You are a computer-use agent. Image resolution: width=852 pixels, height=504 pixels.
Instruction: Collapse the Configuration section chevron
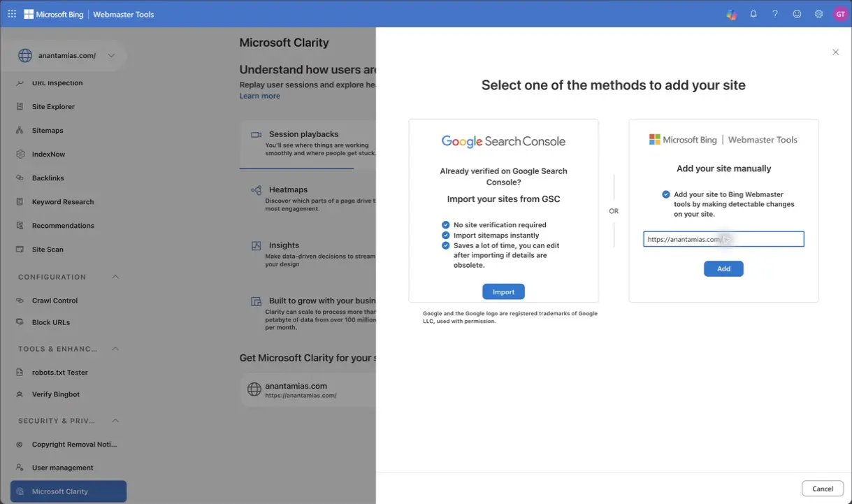click(x=115, y=277)
